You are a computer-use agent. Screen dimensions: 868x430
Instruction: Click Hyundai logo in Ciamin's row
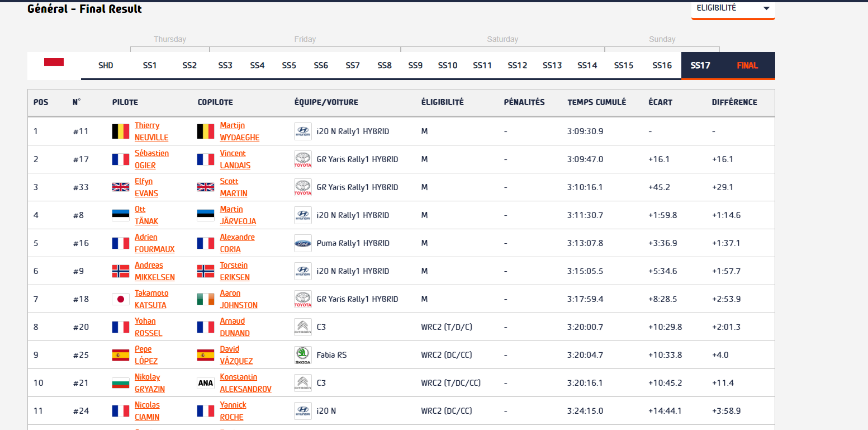[303, 411]
